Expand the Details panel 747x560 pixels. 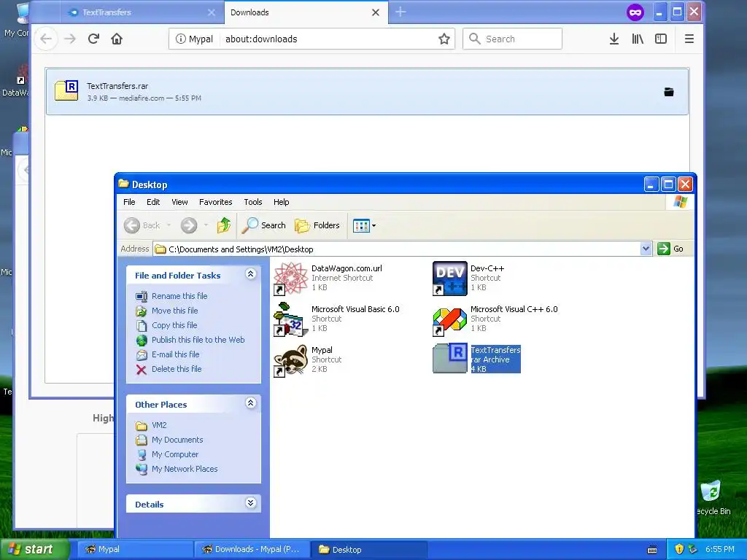[x=251, y=503]
